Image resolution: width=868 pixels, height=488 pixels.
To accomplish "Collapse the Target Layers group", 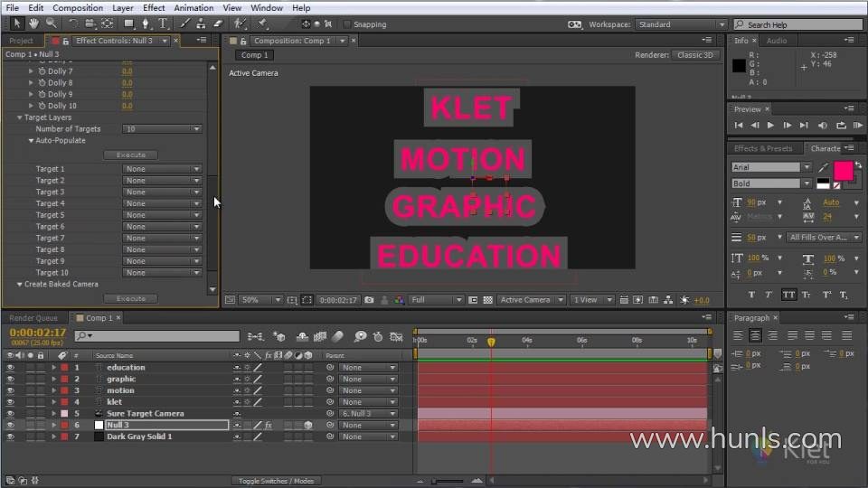I will pyautogui.click(x=19, y=117).
